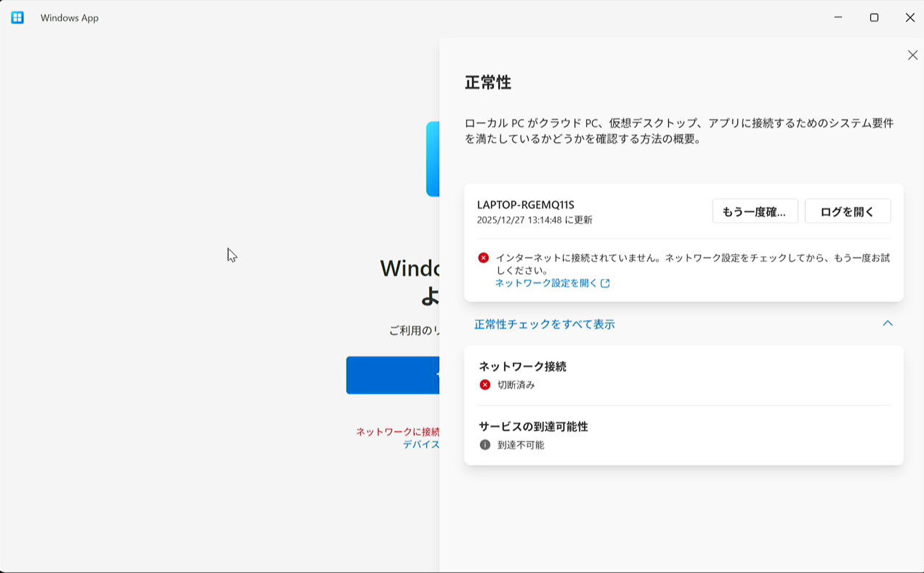Click the blue sign-in button in main window
Screen dimensions: 924x573
393,375
